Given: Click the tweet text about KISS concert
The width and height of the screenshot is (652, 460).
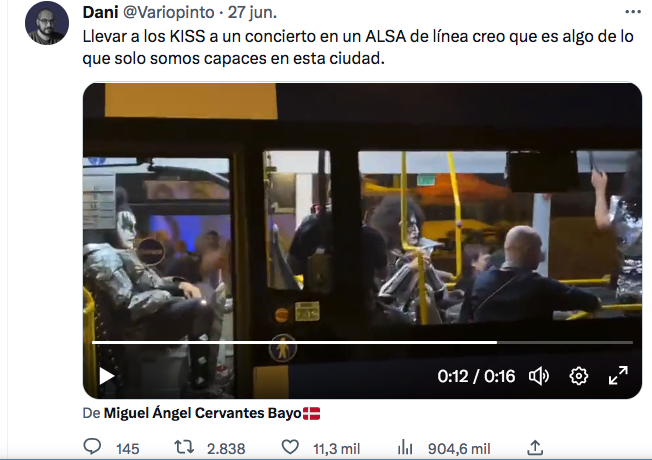Looking at the screenshot, I should [358, 47].
